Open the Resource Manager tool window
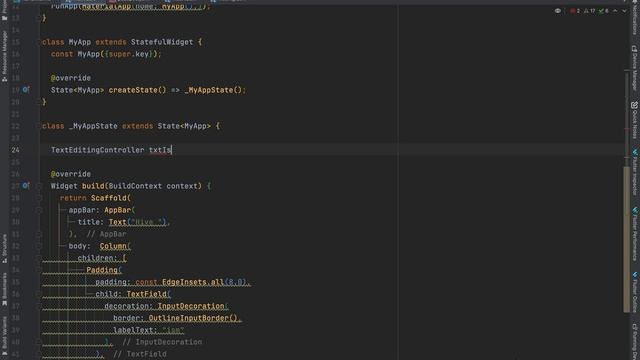This screenshot has height=360, width=640. click(4, 56)
